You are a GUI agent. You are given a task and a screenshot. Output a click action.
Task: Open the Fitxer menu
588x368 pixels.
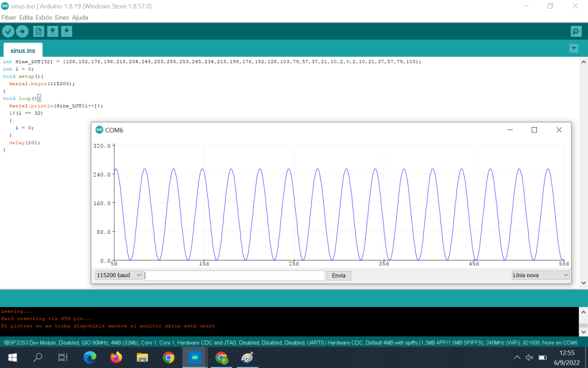click(x=9, y=17)
